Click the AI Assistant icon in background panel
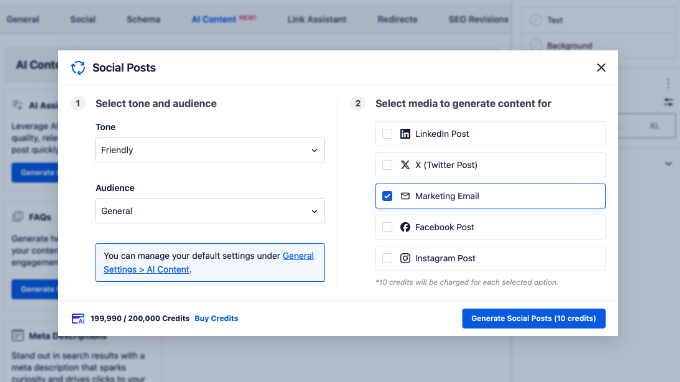Image resolution: width=680 pixels, height=382 pixels. tap(17, 105)
